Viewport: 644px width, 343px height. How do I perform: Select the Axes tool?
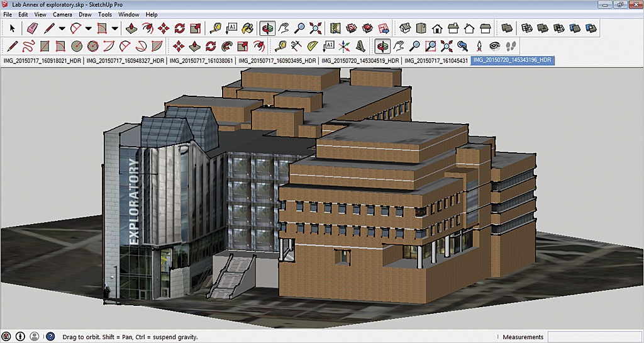click(x=345, y=46)
